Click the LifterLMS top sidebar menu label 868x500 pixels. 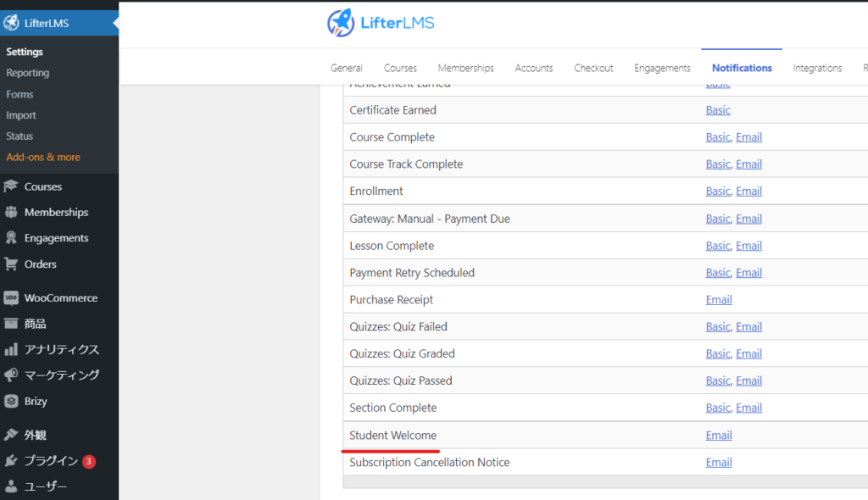[47, 23]
